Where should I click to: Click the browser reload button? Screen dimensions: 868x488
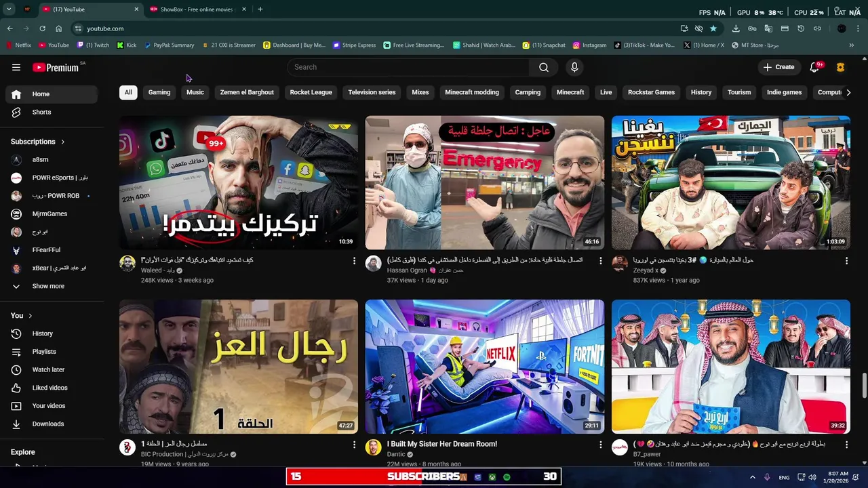(x=42, y=28)
